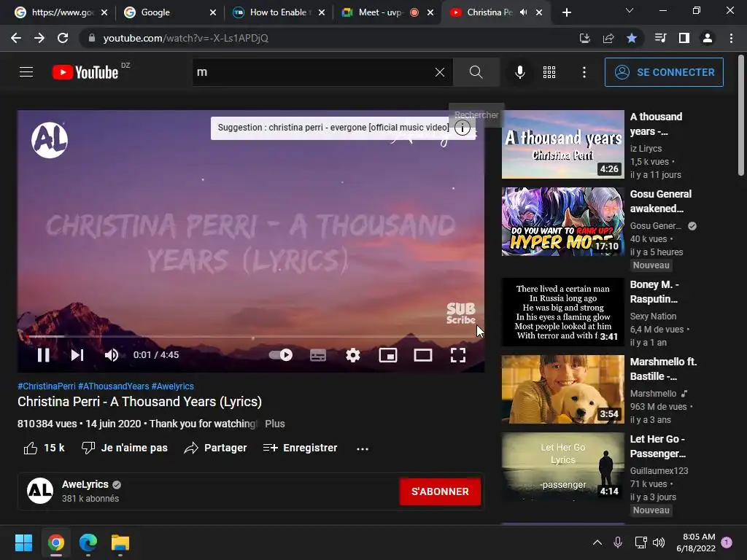Viewport: 747px width, 560px height.
Task: Open YouTube settings three-dot menu
Action: click(x=584, y=72)
